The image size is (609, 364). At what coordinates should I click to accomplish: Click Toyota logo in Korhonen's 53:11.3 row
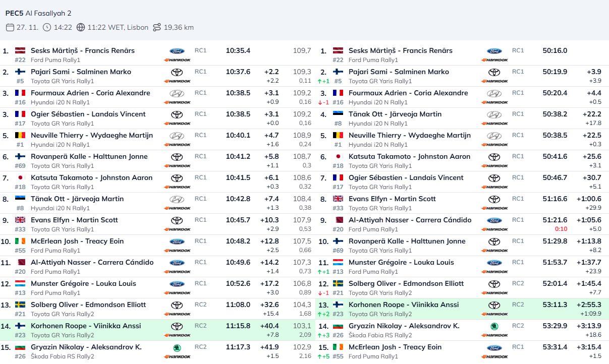point(494,305)
